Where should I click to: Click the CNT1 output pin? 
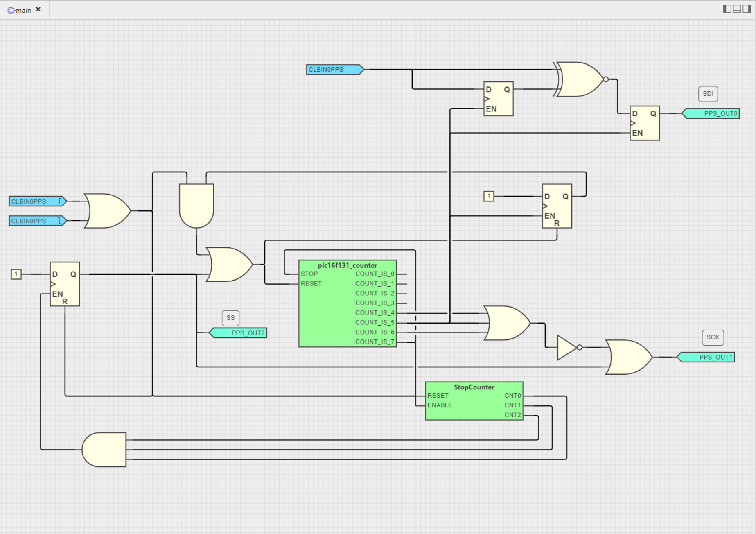(x=512, y=405)
